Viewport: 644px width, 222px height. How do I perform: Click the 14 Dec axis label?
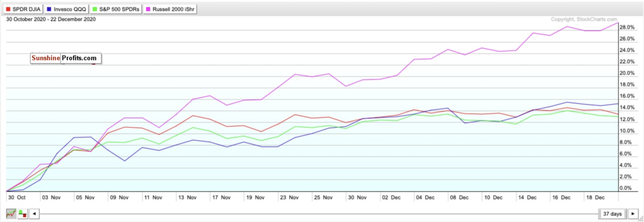pos(527,197)
